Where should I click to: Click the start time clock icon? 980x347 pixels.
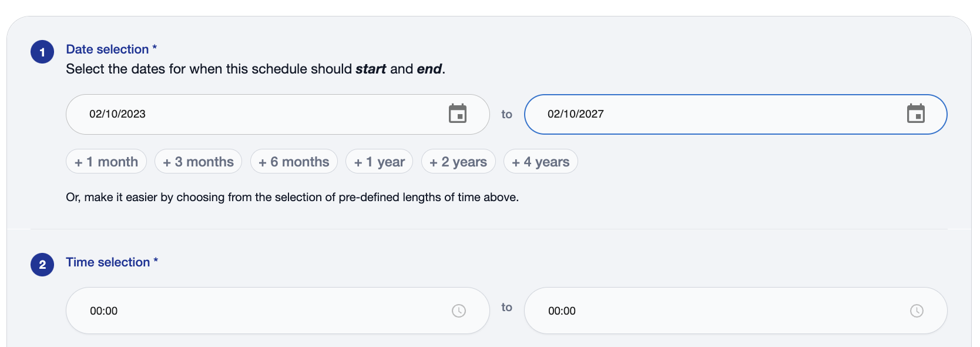459,311
